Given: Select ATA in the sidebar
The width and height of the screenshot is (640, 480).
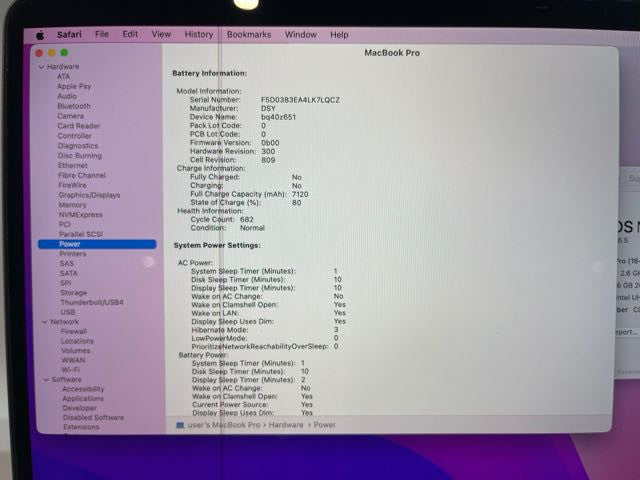Looking at the screenshot, I should 64,76.
